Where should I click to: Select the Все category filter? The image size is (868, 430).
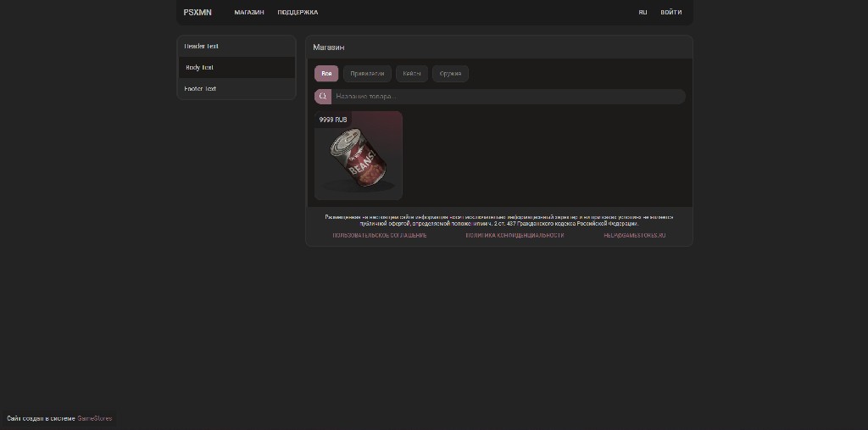[326, 74]
